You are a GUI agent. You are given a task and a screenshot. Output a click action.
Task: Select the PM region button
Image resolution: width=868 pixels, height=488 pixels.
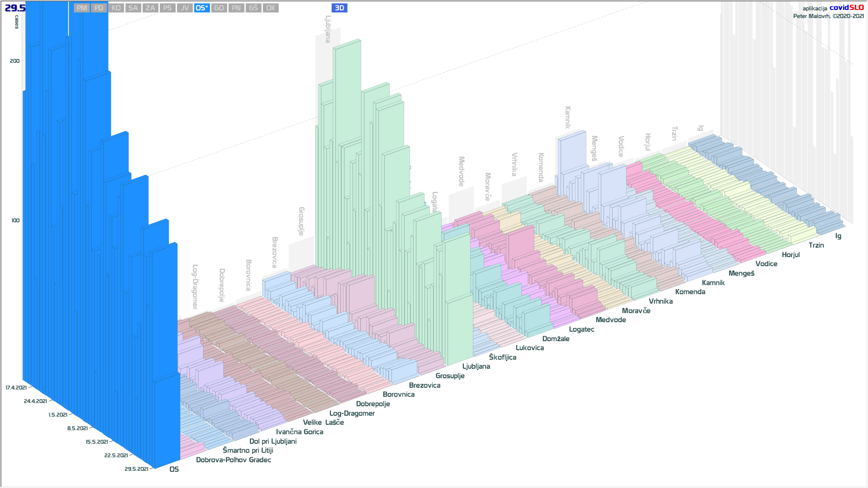point(82,8)
